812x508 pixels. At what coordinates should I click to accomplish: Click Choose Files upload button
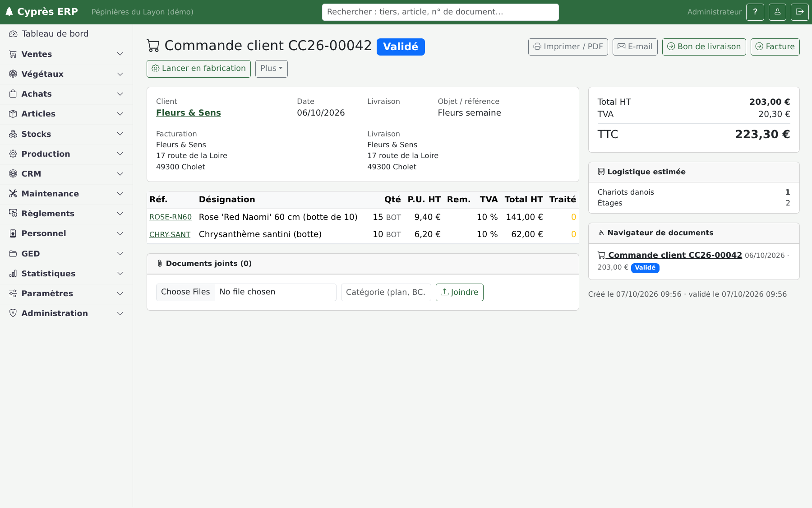(185, 292)
